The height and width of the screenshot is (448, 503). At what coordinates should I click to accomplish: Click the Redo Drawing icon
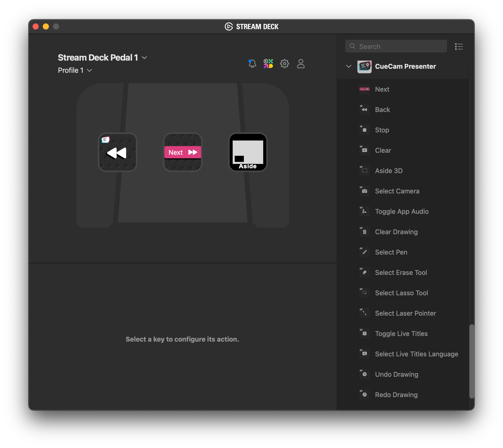point(365,395)
